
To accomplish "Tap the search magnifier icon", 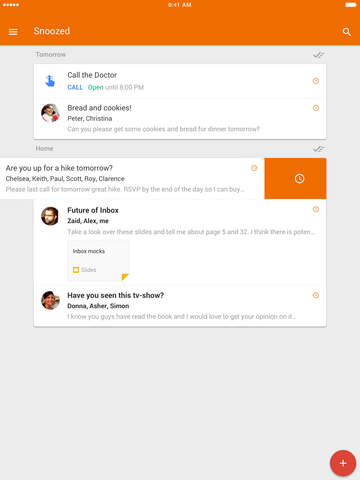I will pos(347,32).
